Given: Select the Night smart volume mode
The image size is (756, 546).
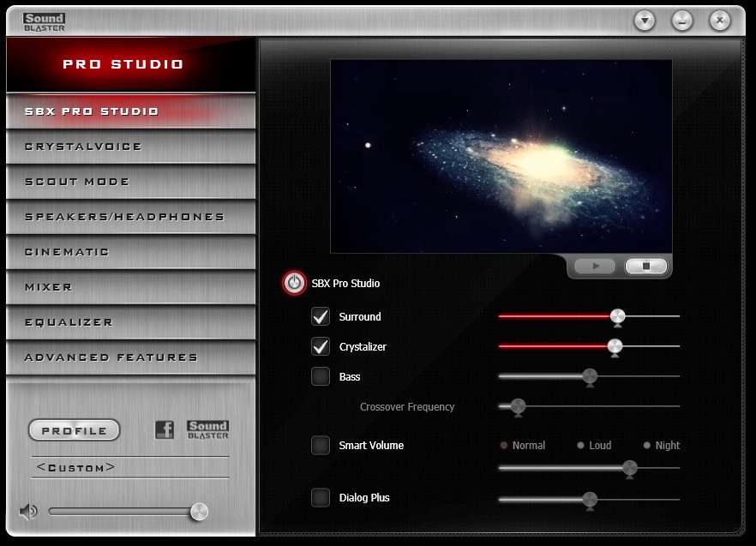Looking at the screenshot, I should pyautogui.click(x=648, y=446).
